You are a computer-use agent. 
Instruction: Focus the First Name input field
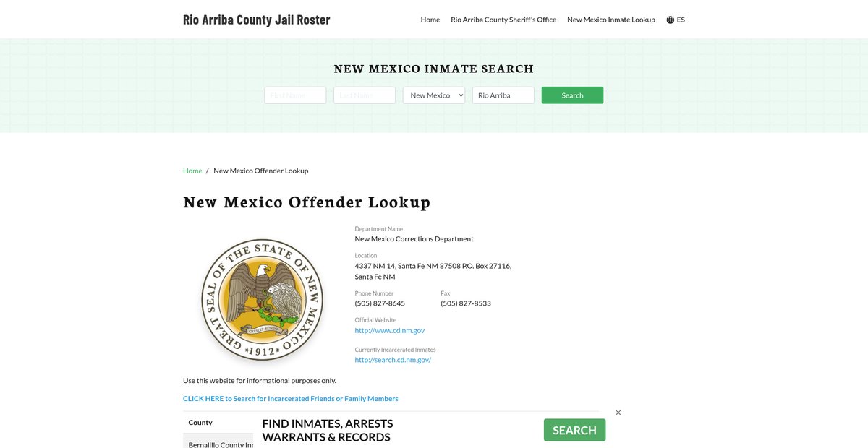pos(295,95)
